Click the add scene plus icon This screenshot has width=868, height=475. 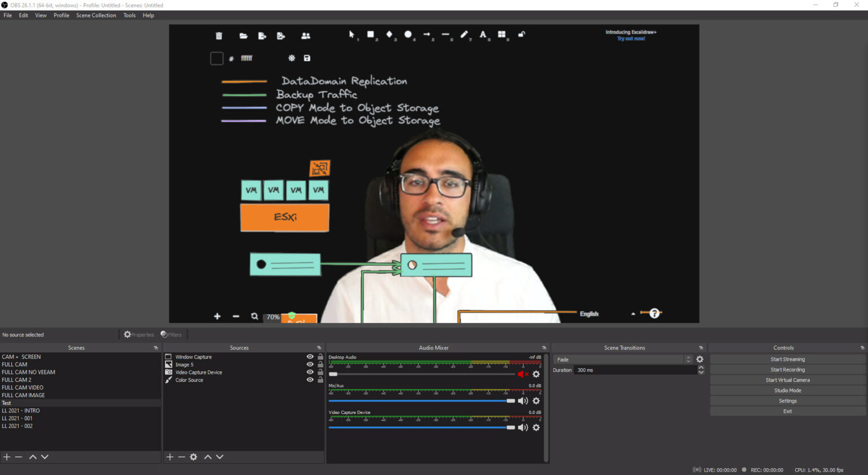pyautogui.click(x=7, y=457)
